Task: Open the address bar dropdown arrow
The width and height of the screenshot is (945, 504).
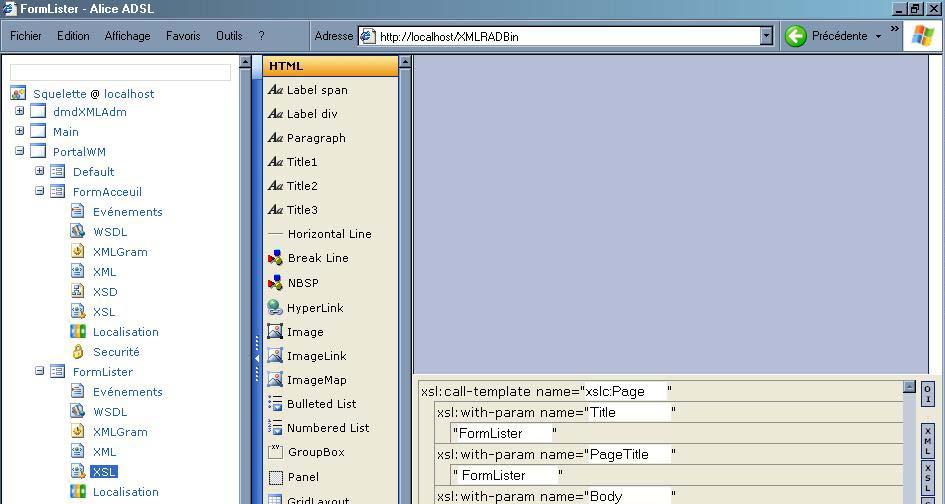Action: tap(767, 36)
